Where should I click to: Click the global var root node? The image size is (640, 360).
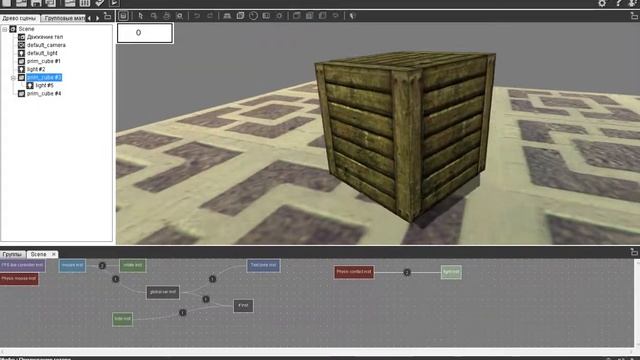point(163,292)
